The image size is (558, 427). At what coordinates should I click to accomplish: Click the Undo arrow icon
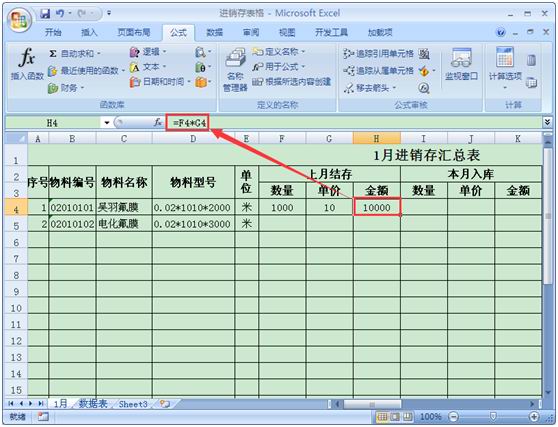pos(60,14)
